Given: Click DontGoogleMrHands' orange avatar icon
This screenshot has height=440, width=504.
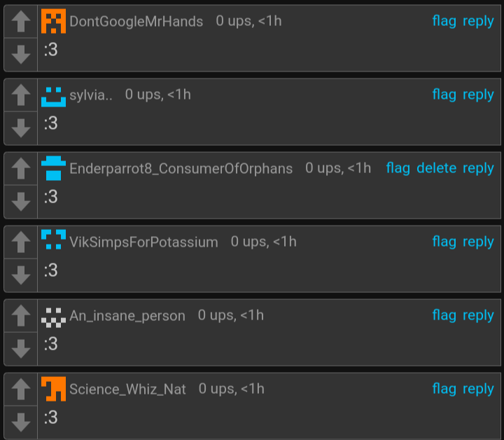Looking at the screenshot, I should coord(53,22).
